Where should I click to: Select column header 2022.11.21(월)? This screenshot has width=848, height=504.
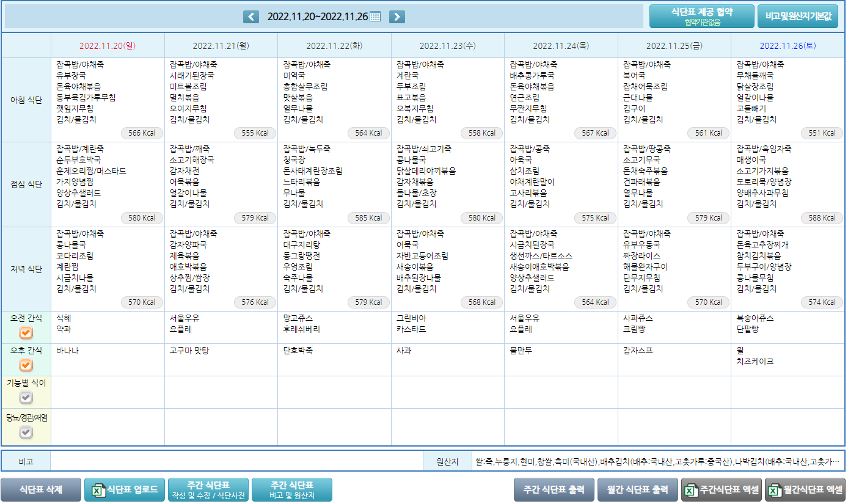point(221,45)
